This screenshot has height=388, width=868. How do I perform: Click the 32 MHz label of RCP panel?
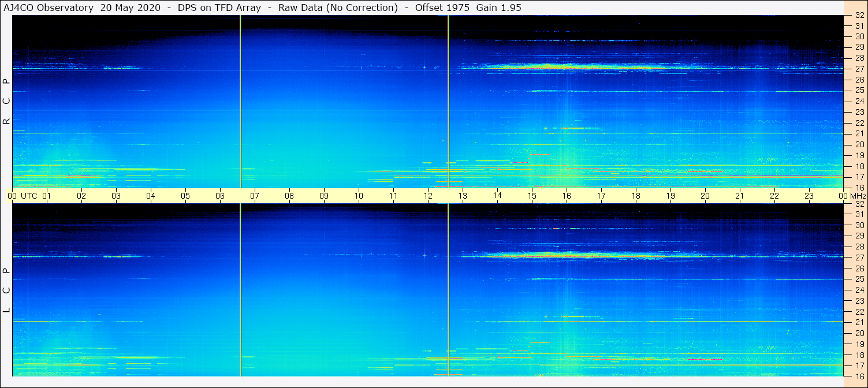[x=859, y=15]
